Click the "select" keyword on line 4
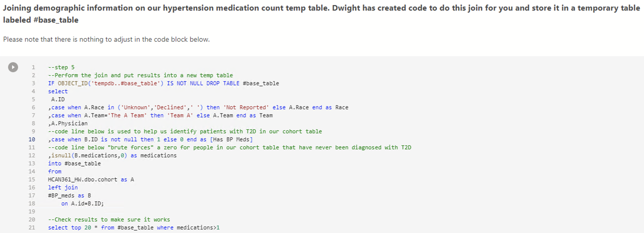Viewport: 644px width, 233px height. tap(58, 91)
